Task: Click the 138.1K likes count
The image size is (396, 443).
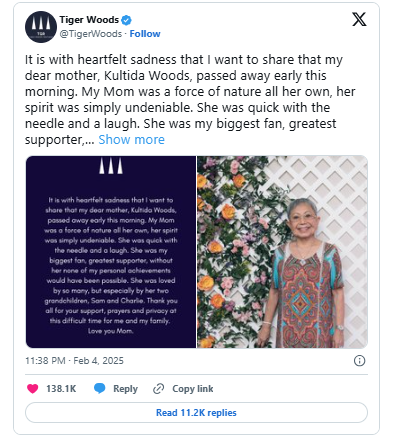Action: (61, 389)
